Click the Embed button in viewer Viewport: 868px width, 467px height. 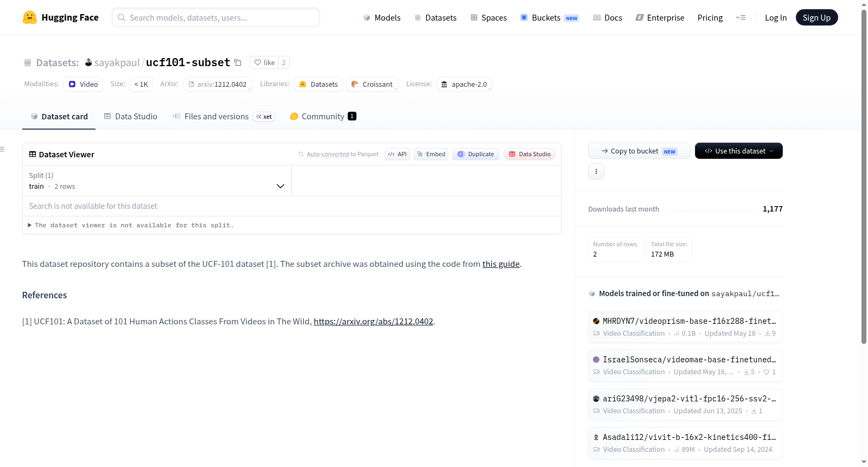point(431,154)
